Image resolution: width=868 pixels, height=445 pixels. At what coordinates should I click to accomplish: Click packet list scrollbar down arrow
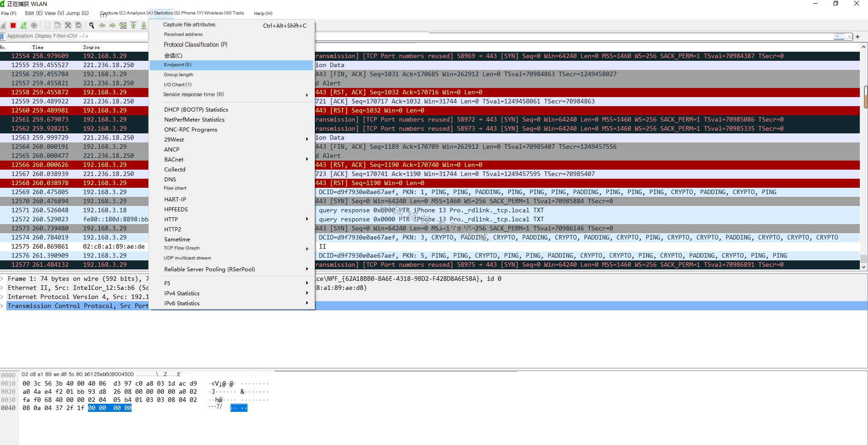pyautogui.click(x=864, y=267)
